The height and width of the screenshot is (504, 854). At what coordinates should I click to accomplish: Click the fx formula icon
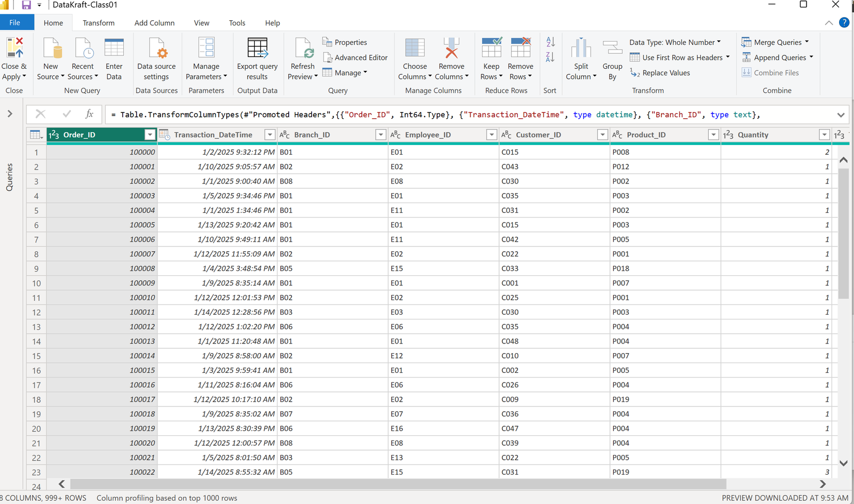tap(90, 114)
